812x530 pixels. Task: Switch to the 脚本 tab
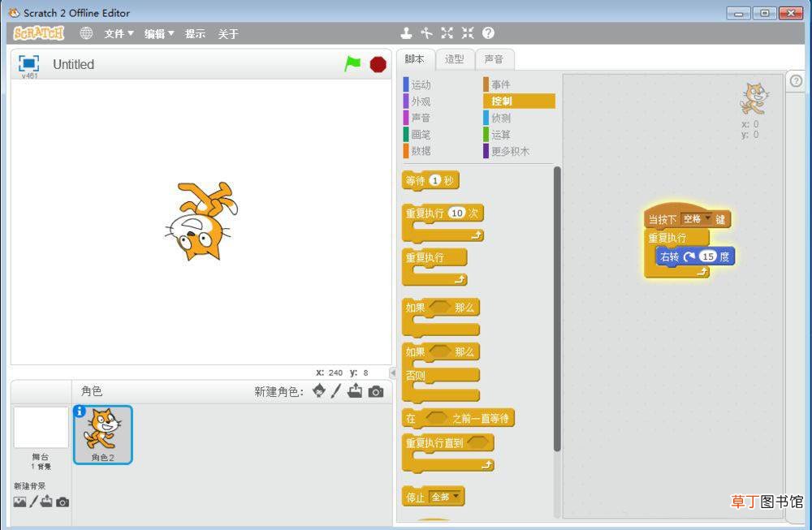pos(415,59)
